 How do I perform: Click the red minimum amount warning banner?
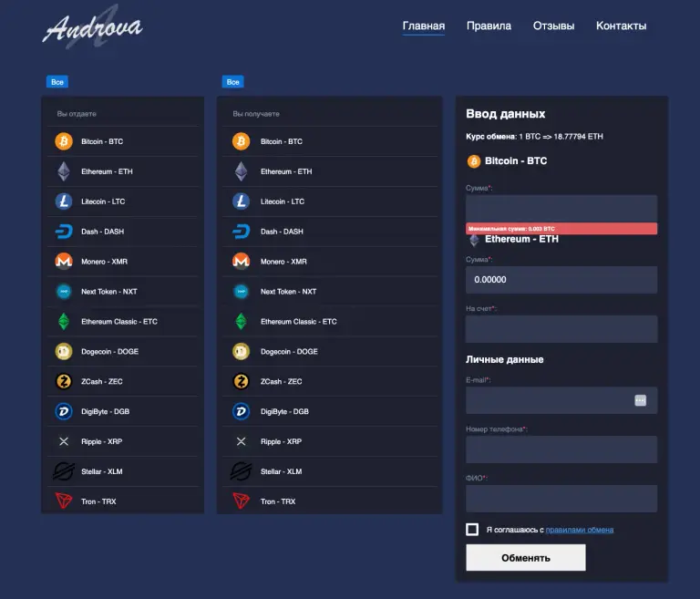click(561, 228)
